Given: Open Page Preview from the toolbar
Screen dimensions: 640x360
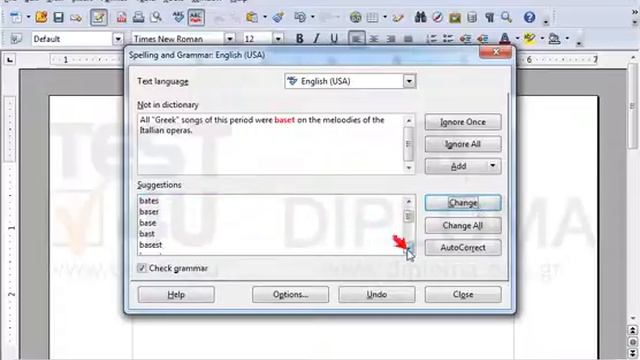Looking at the screenshot, I should coord(156,17).
